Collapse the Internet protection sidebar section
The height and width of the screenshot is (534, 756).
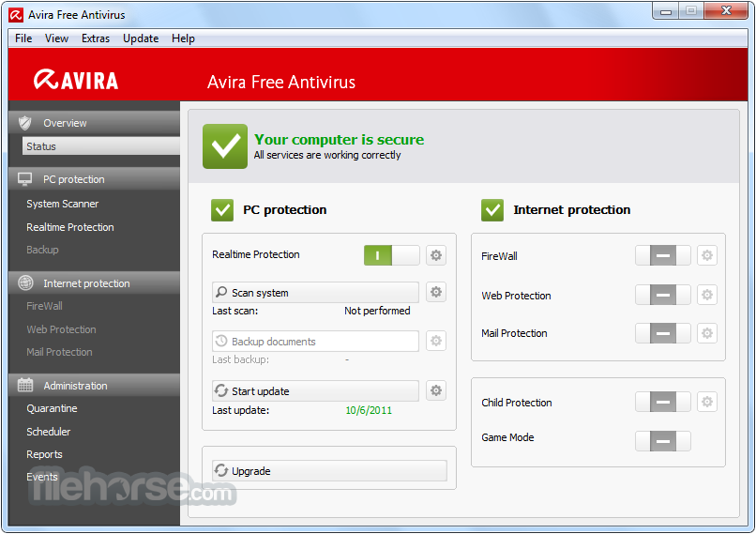click(94, 283)
